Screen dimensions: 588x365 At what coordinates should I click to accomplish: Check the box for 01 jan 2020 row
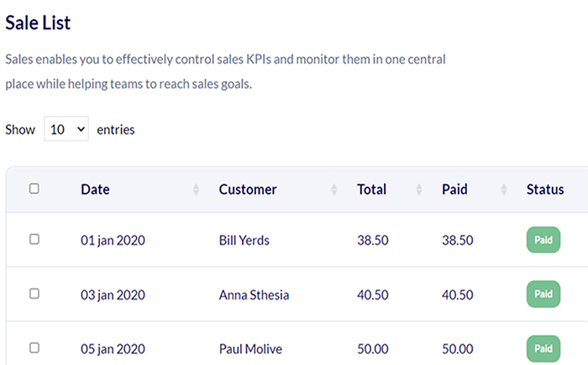(x=34, y=239)
